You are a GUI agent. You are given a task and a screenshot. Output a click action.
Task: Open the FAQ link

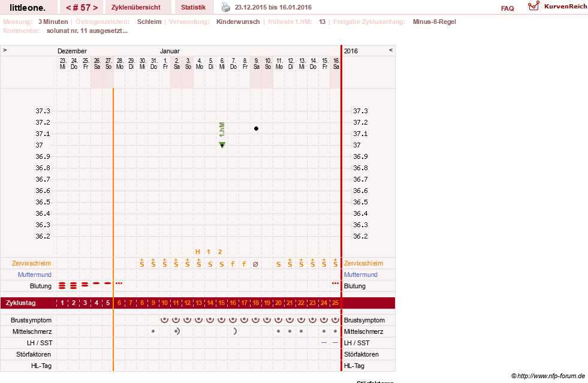[x=507, y=8]
